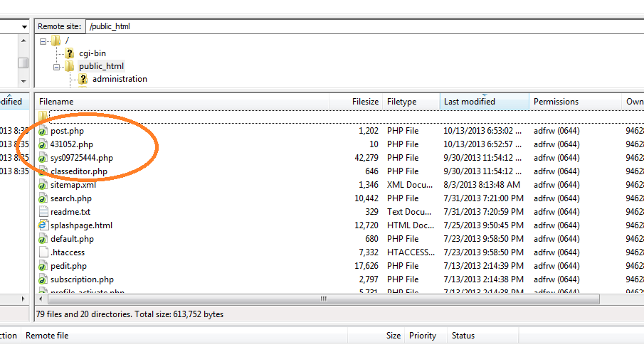Click the readme.txt document icon
The image size is (644, 347).
[x=43, y=212]
